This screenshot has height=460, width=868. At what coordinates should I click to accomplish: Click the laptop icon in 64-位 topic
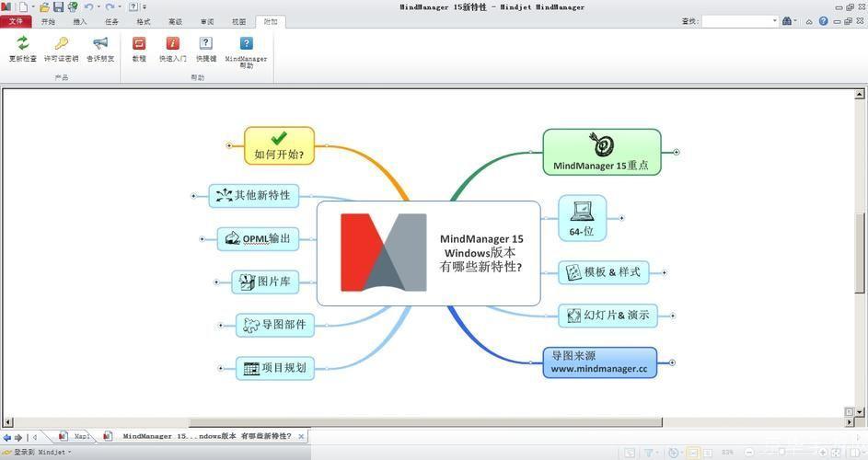pos(582,211)
